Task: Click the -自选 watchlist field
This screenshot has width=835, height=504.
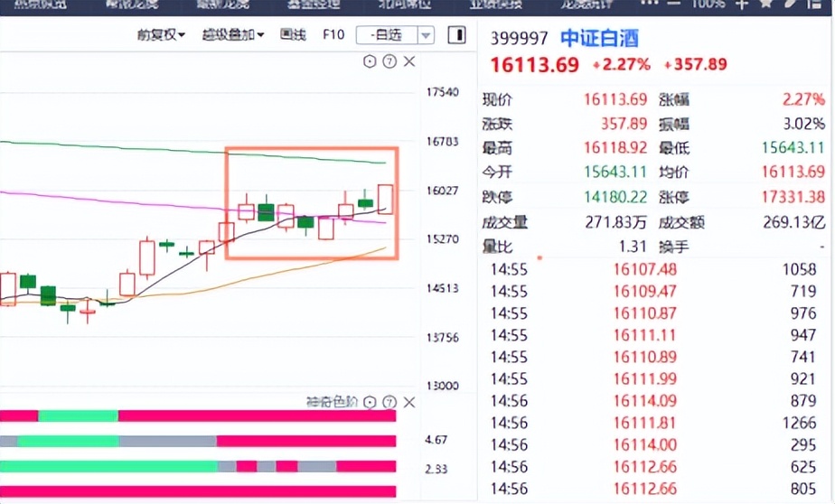Action: tap(387, 35)
